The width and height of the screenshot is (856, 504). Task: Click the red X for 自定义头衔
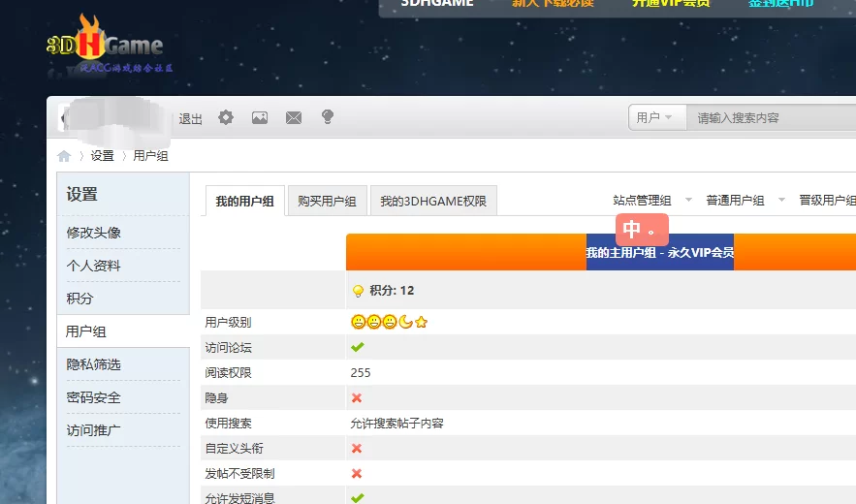tap(357, 449)
